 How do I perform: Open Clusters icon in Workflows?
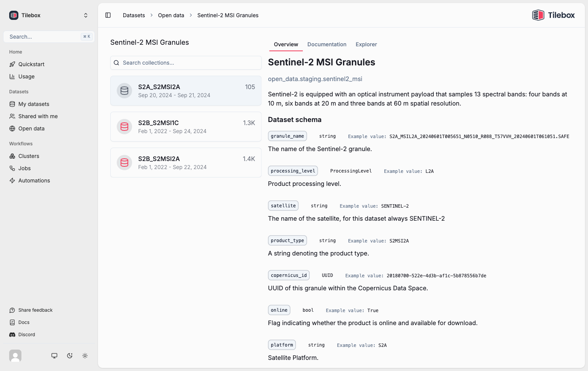click(x=12, y=156)
